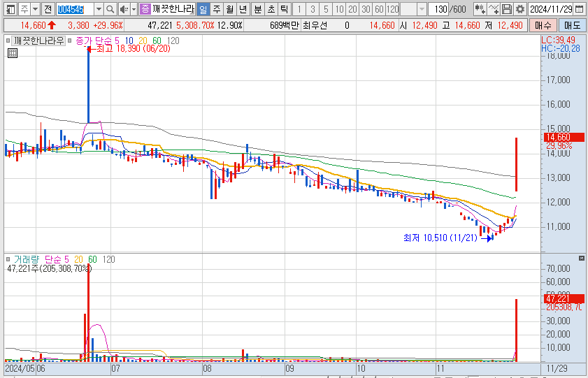Open the stock code history dropdown arrow
588x378 pixels.
[99, 9]
